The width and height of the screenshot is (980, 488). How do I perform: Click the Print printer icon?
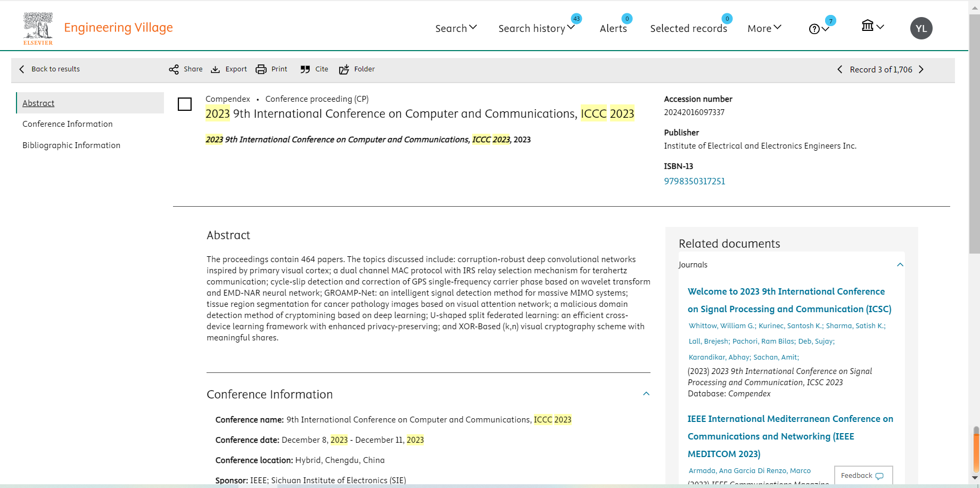[261, 69]
